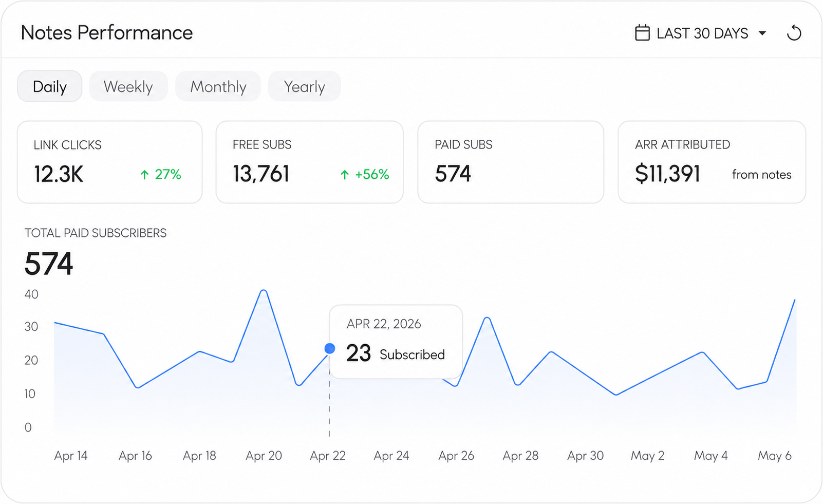Click the 10 y-axis label
Viewport: 823px width, 504px height.
point(30,394)
